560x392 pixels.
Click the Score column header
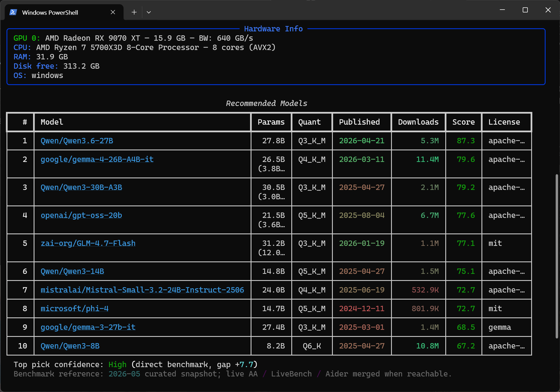coord(463,122)
